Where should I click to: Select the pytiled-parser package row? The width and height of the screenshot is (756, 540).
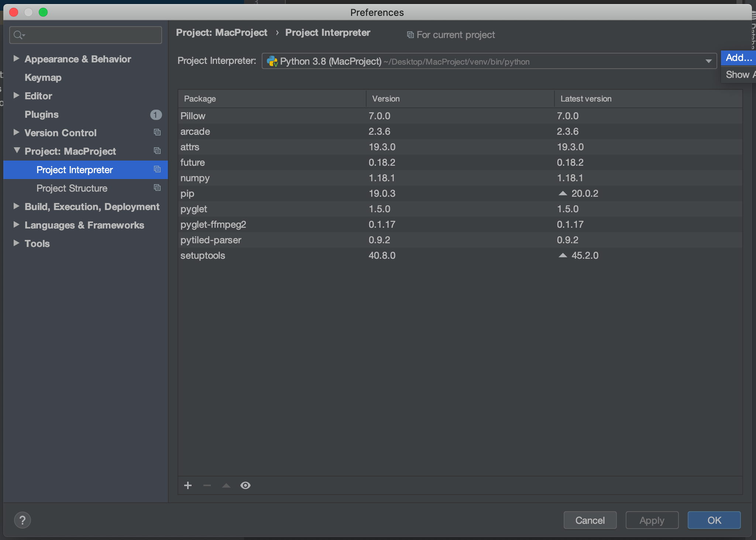click(460, 240)
